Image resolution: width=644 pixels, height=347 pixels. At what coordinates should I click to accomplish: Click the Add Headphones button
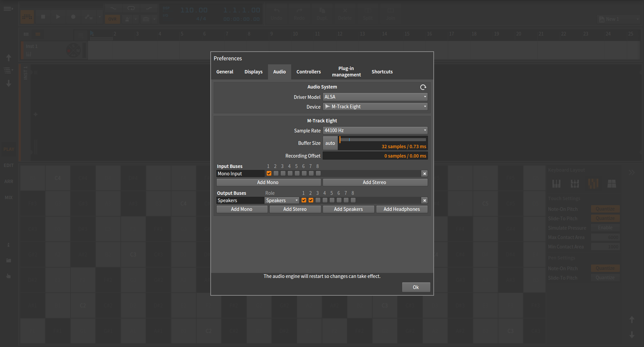[x=401, y=209]
